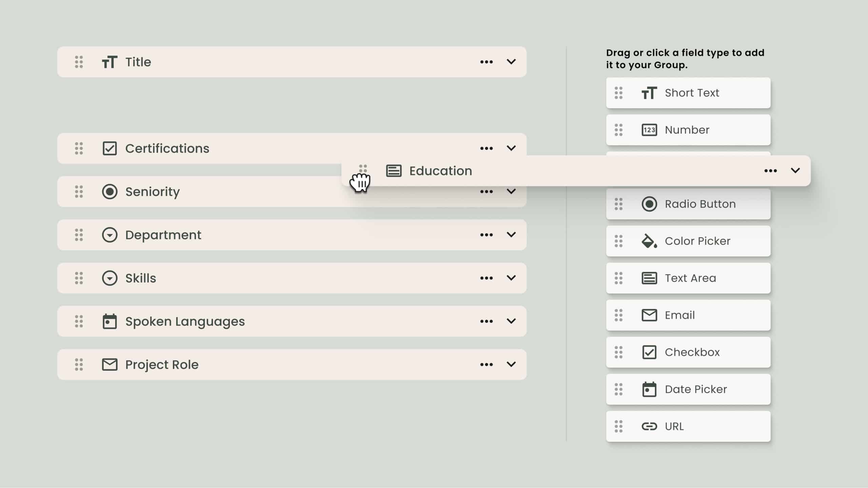This screenshot has height=488, width=868.
Task: Open the three-dot menu for Skills
Action: coord(486,278)
